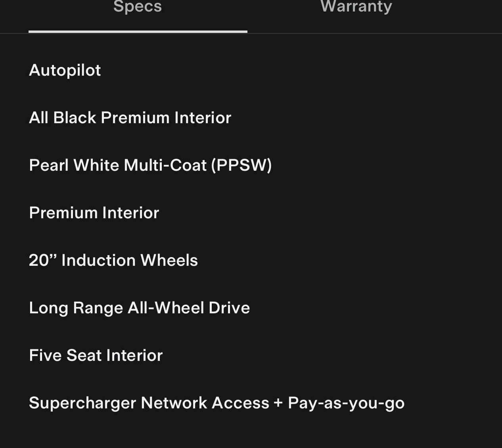Click the words Long Range

[76, 308]
